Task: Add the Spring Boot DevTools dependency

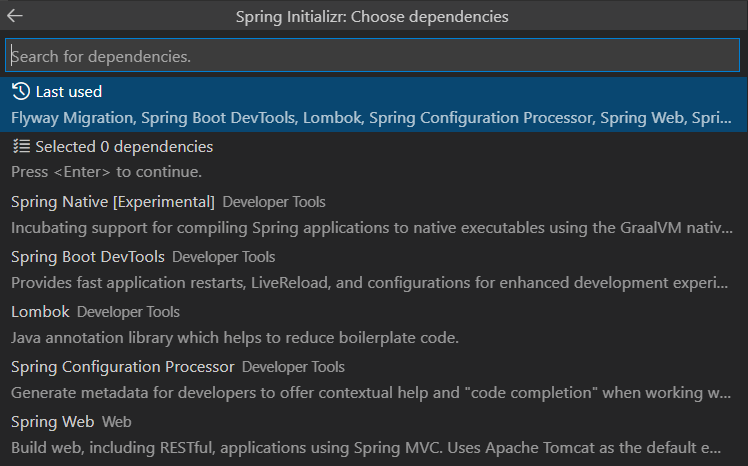Action: point(88,257)
